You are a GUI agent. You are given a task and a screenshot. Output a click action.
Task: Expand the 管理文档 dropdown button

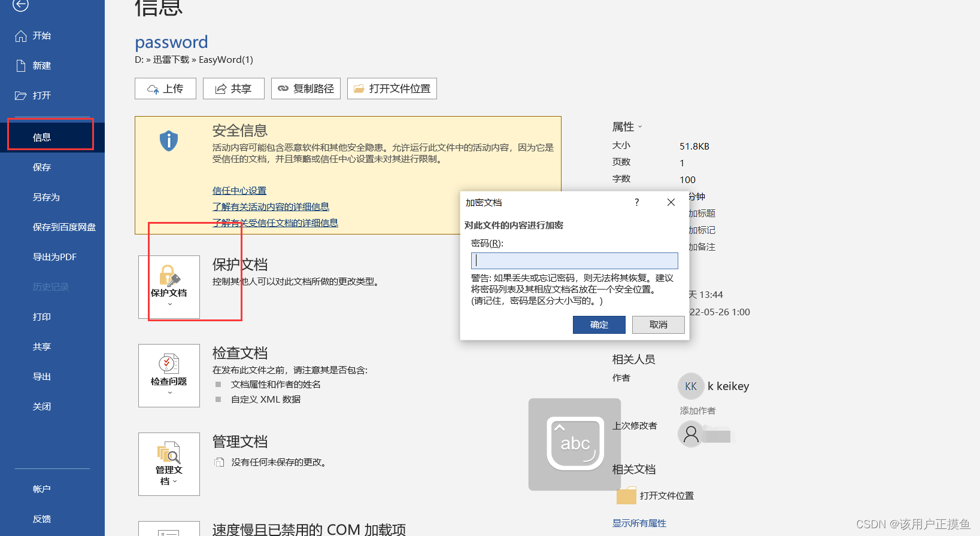click(169, 464)
